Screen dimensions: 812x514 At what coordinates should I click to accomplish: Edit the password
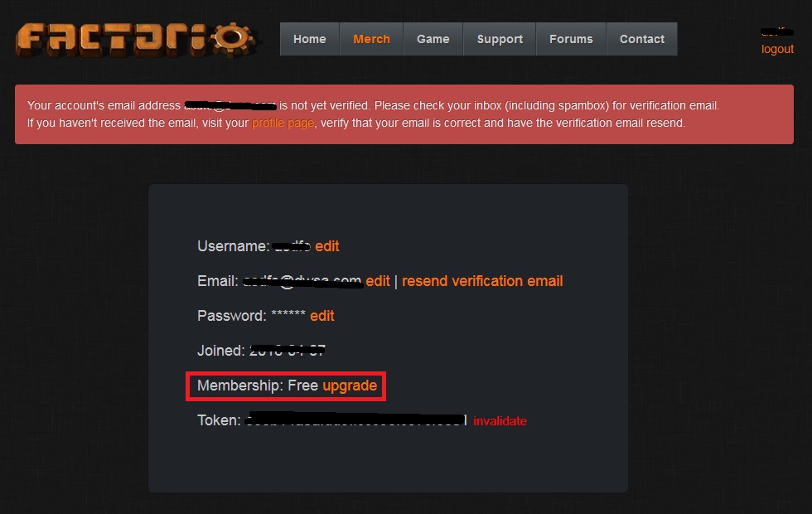[x=322, y=316]
